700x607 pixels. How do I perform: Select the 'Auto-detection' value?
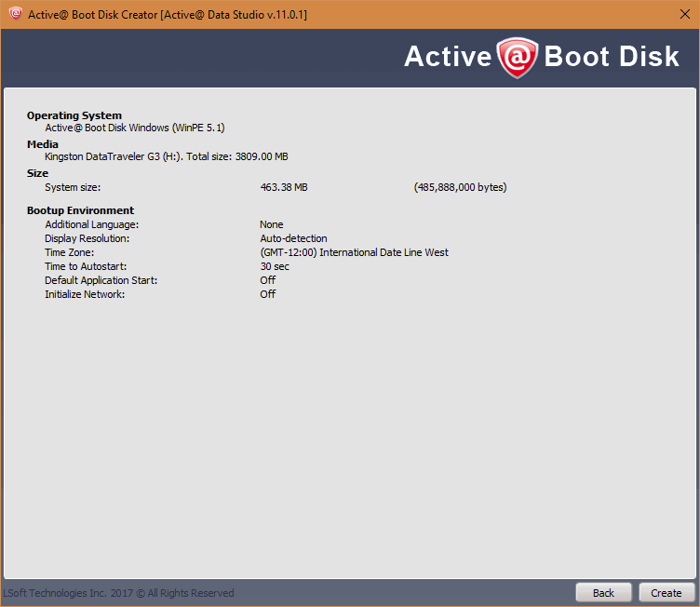tap(294, 238)
